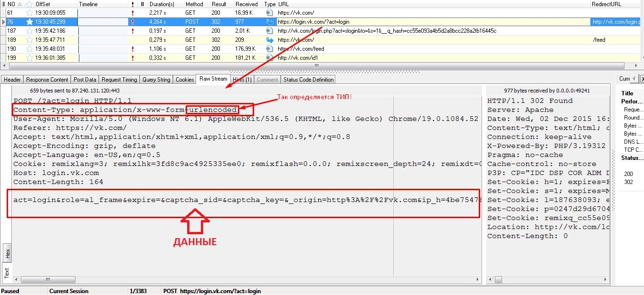
Task: Click the star icon in the column header
Action: pos(29,4)
